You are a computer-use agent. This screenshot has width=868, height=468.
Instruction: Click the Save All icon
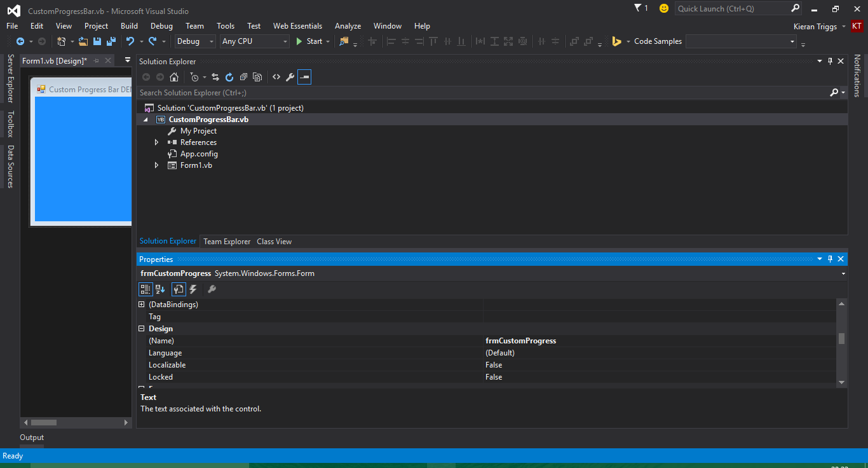coord(111,41)
